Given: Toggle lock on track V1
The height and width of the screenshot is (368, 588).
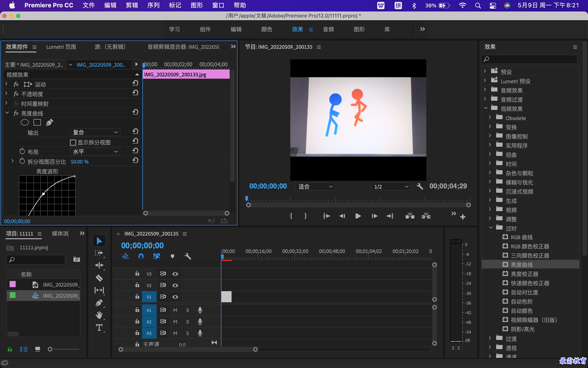Looking at the screenshot, I should [137, 296].
